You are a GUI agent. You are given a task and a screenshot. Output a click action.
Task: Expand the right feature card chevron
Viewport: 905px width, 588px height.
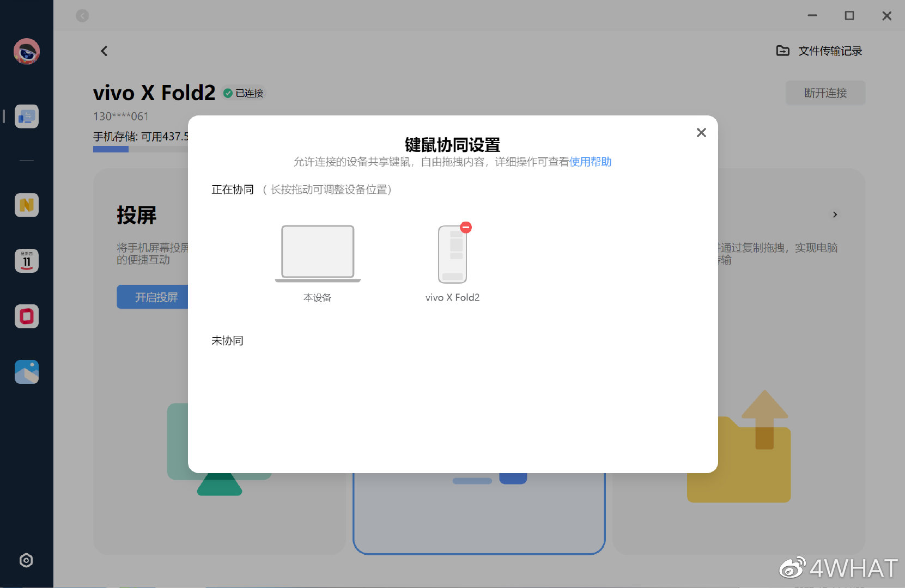point(835,215)
